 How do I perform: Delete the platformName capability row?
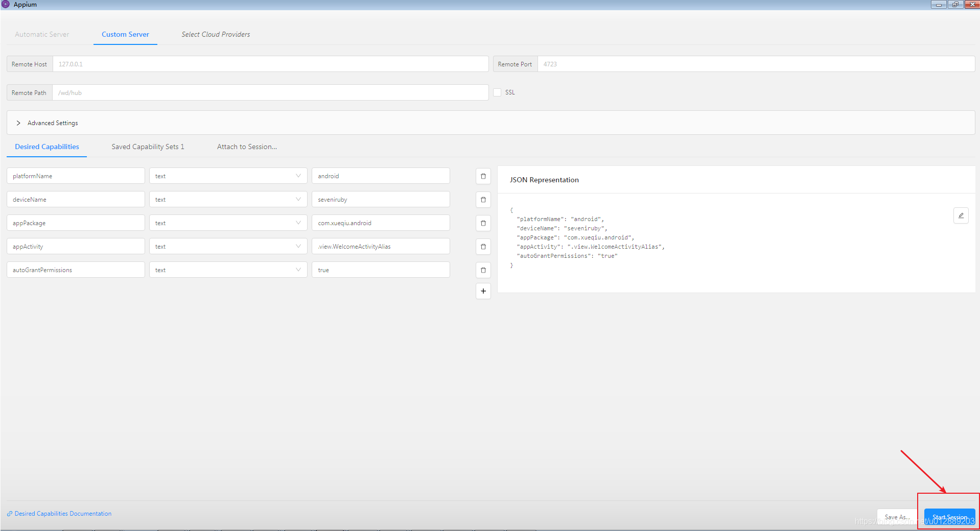pyautogui.click(x=483, y=176)
